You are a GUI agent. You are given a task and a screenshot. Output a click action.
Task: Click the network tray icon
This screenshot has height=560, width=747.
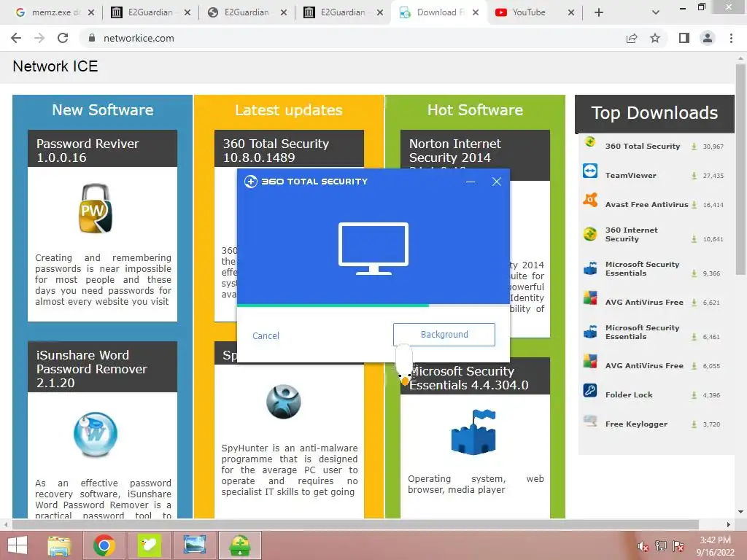tap(661, 546)
